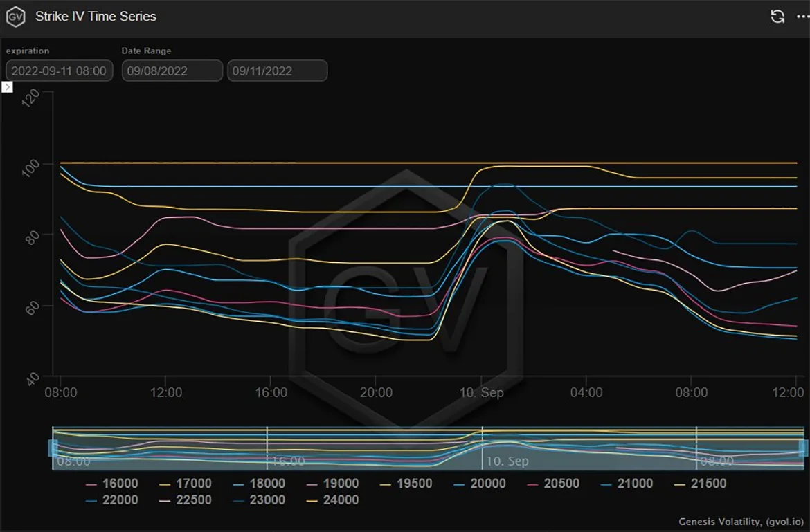This screenshot has width=810, height=532.
Task: Edit the start date 09/08/2022 field
Action: (x=172, y=71)
